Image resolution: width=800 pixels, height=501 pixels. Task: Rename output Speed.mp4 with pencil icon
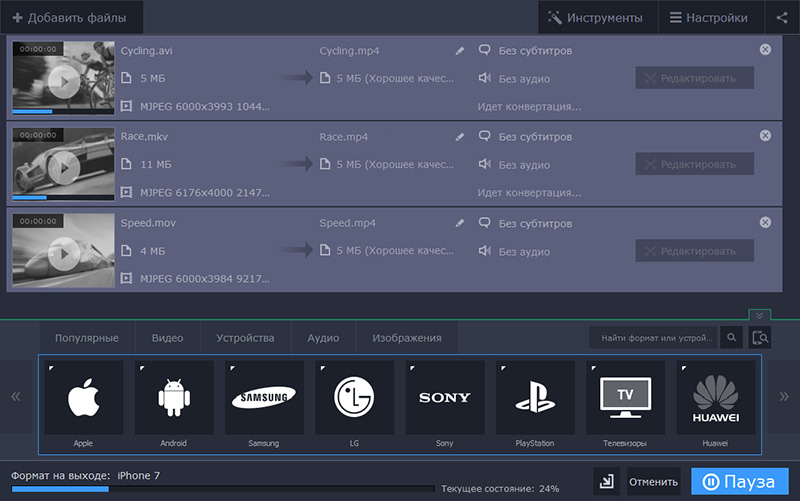[460, 223]
